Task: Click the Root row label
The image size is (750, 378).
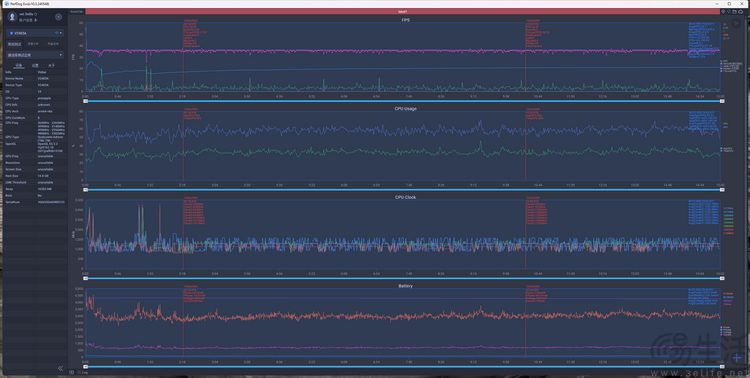Action: click(9, 195)
